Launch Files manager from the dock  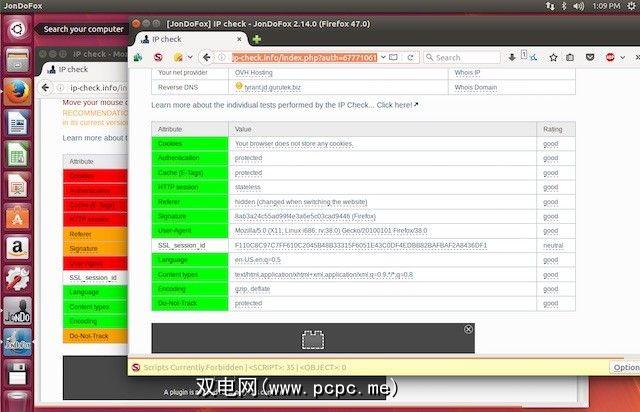click(x=17, y=60)
